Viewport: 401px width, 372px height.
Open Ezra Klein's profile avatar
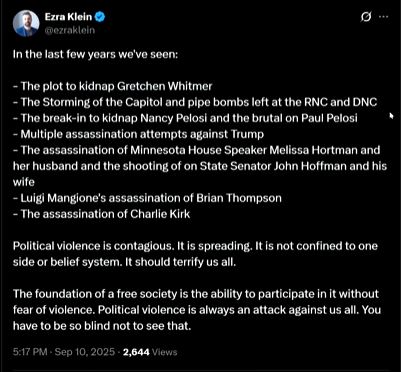point(26,23)
